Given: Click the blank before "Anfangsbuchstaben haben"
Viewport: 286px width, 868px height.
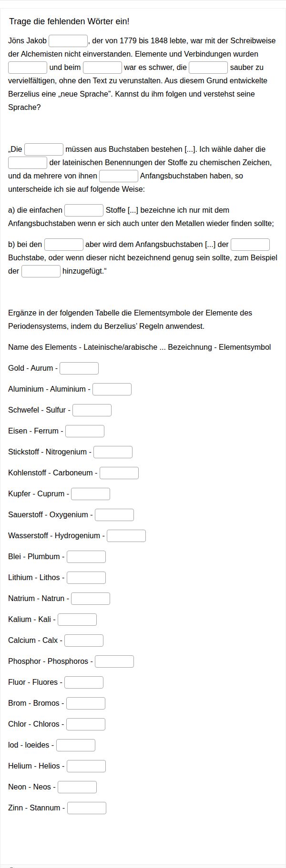Looking at the screenshot, I should (x=119, y=176).
